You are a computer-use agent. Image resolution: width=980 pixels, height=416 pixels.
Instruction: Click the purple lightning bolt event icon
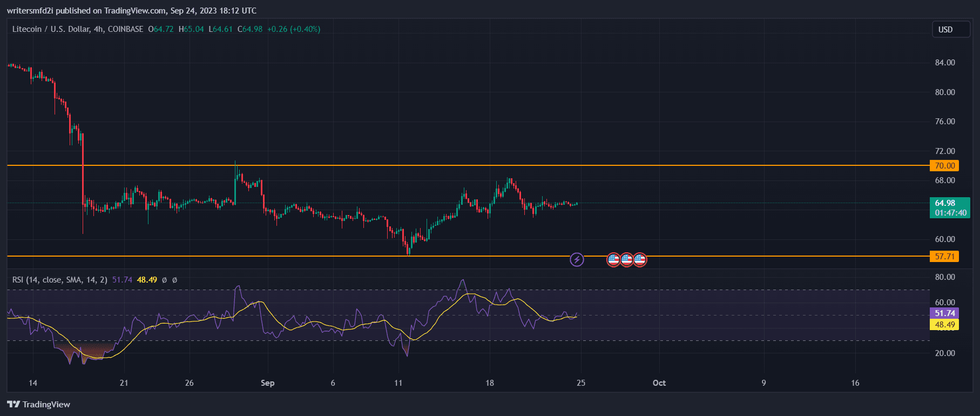tap(577, 260)
